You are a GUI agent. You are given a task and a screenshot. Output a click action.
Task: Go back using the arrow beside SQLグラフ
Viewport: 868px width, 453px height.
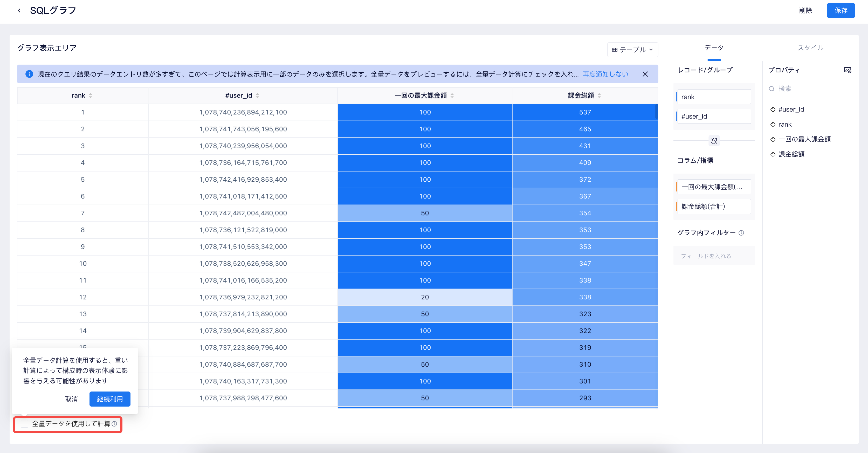coord(19,10)
